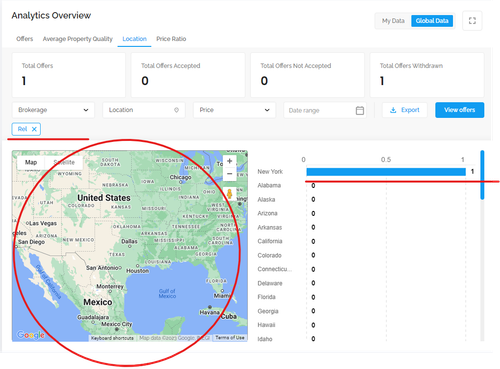Image resolution: width=500 pixels, height=369 pixels.
Task: Click the View offers button
Action: click(x=459, y=110)
